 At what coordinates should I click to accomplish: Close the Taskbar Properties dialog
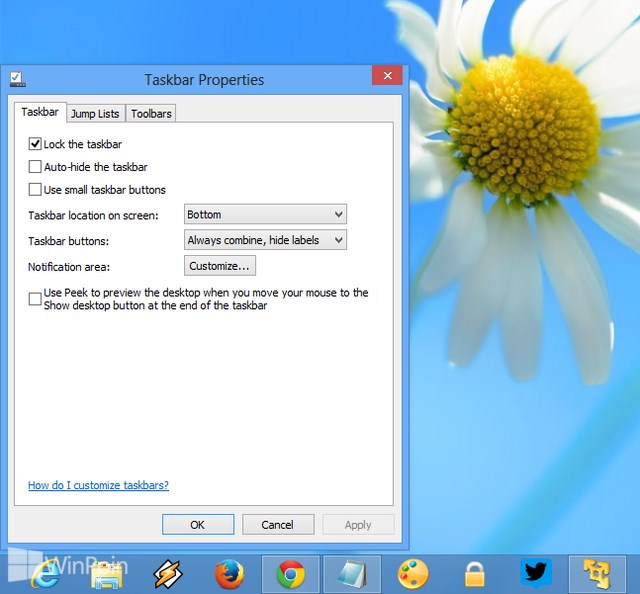387,76
